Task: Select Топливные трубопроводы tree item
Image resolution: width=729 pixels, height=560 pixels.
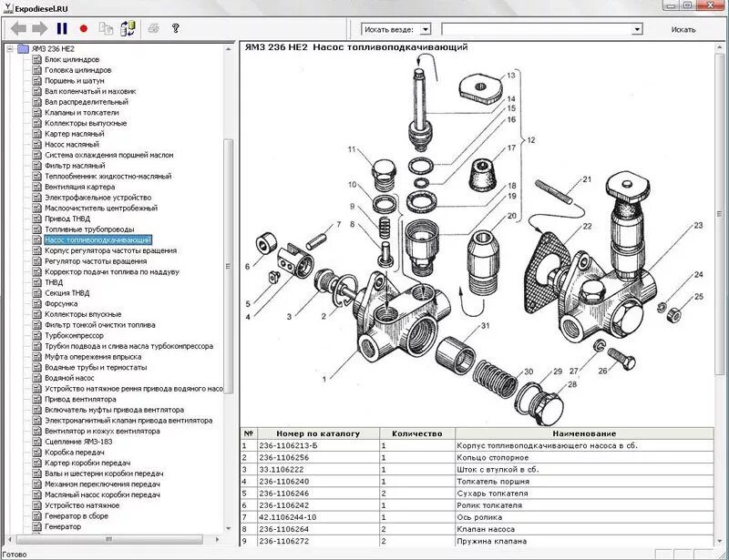Action: click(x=89, y=229)
